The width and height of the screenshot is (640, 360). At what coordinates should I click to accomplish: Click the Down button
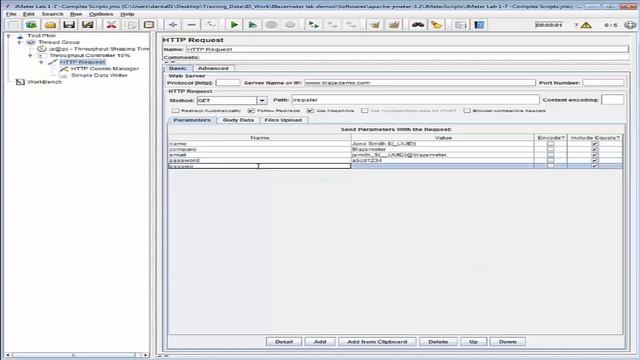tap(507, 342)
